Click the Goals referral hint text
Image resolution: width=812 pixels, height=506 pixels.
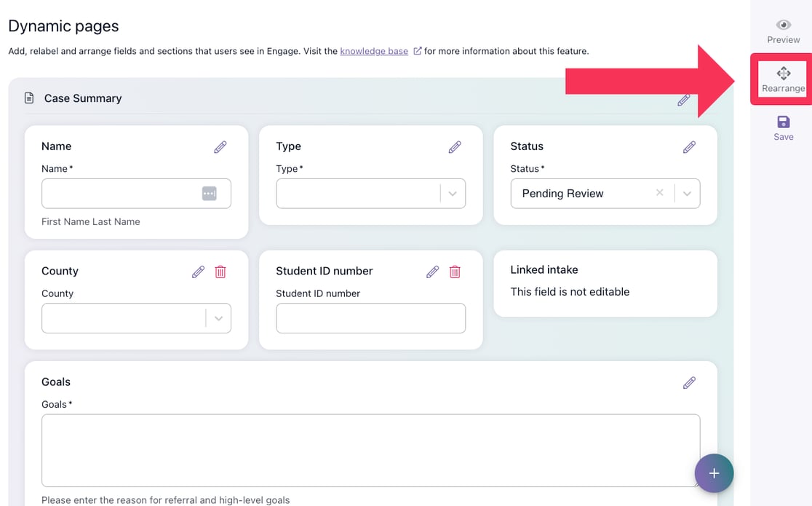(166, 499)
